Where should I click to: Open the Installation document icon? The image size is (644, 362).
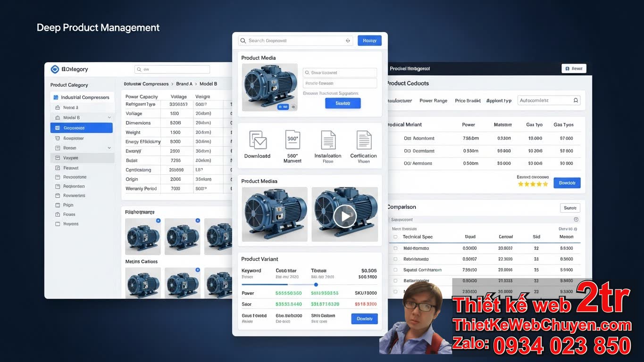pos(328,140)
